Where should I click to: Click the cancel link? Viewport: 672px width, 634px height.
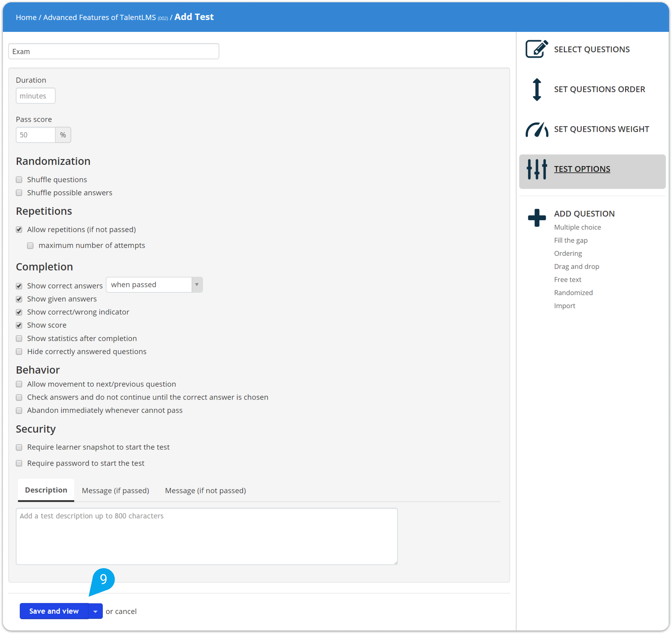coord(126,611)
